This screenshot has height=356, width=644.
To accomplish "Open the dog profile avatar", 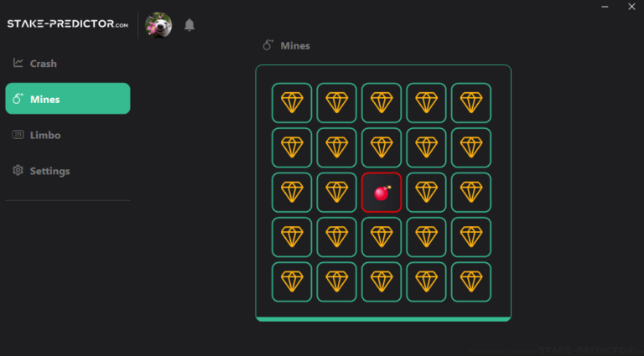I will (x=158, y=25).
